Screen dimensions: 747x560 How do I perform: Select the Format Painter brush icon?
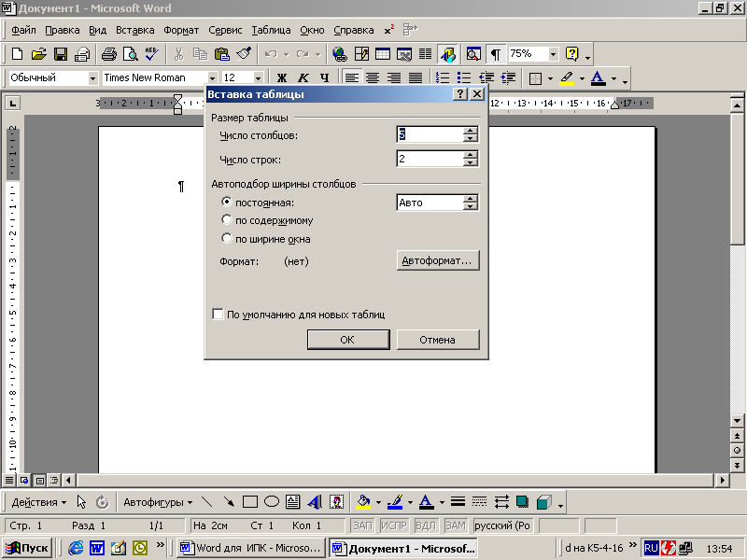click(x=244, y=54)
